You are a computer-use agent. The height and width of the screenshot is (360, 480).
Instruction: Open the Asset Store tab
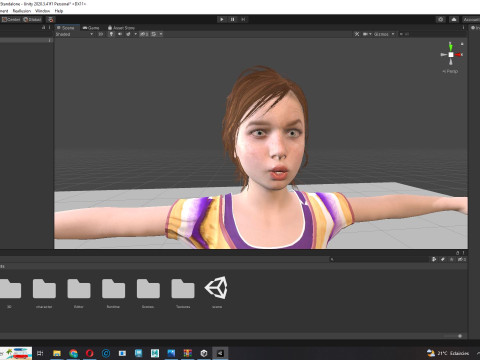coord(121,28)
